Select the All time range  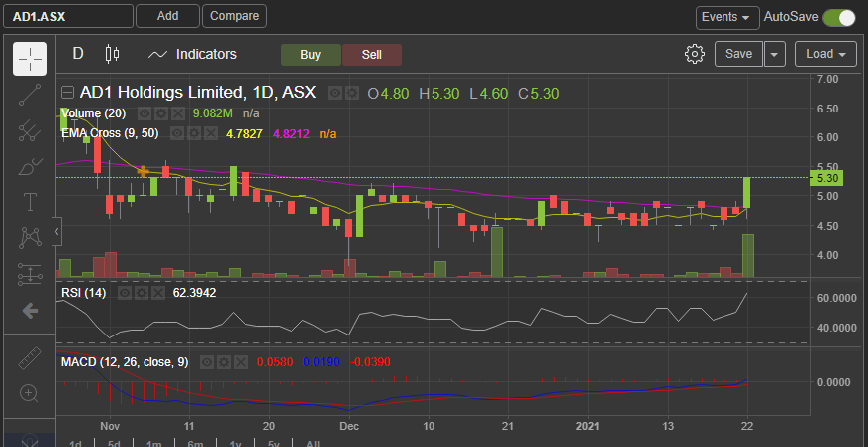(x=313, y=443)
